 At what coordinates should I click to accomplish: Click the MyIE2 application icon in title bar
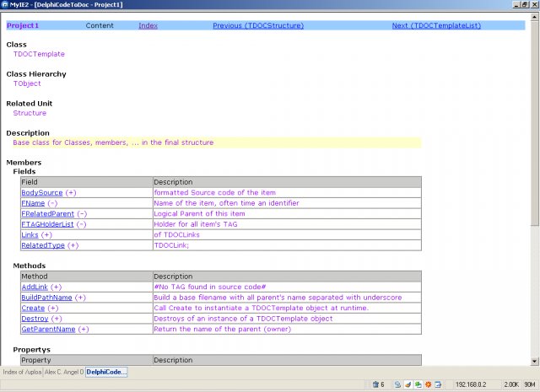[x=6, y=5]
